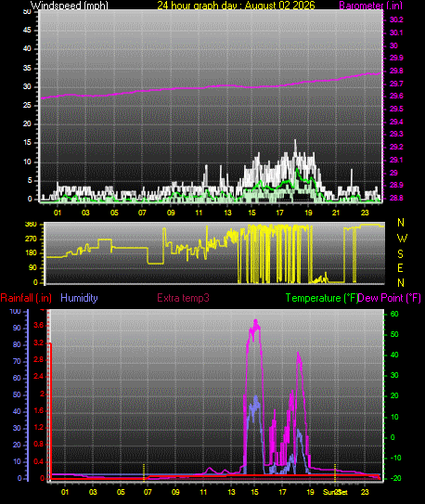Click the '-10' temperature axis value
Viewport: 425px width, 504px height.
click(x=395, y=458)
